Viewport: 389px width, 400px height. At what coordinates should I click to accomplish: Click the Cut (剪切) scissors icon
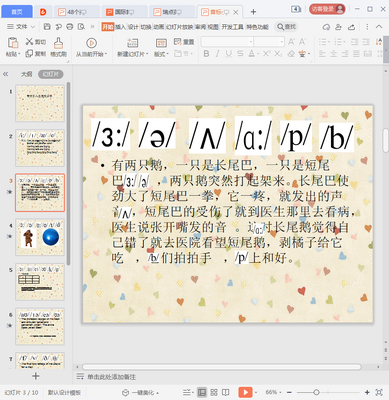pos(30,41)
